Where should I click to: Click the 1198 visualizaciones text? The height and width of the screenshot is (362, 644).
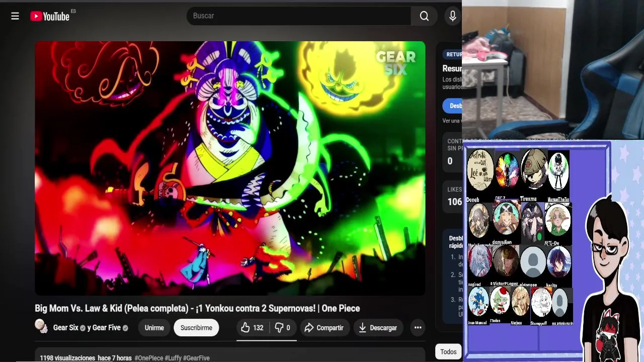67,358
